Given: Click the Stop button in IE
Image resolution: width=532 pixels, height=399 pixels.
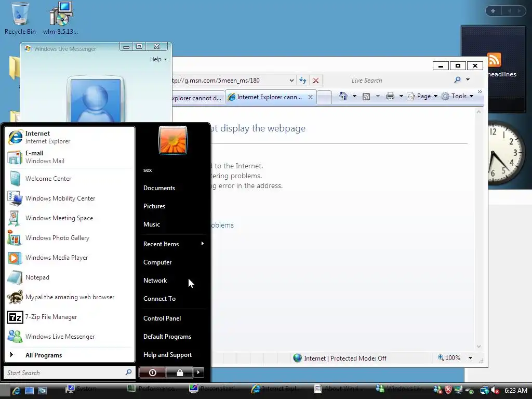Looking at the screenshot, I should [x=315, y=81].
